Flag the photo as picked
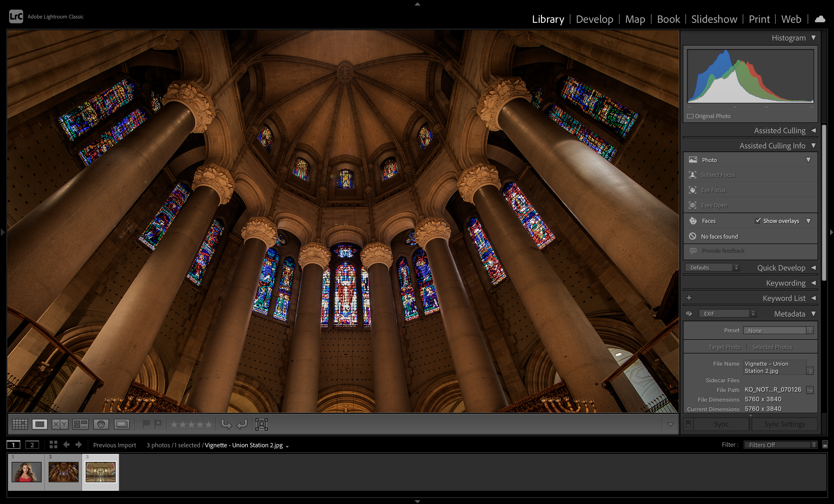This screenshot has height=504, width=834. (x=146, y=424)
